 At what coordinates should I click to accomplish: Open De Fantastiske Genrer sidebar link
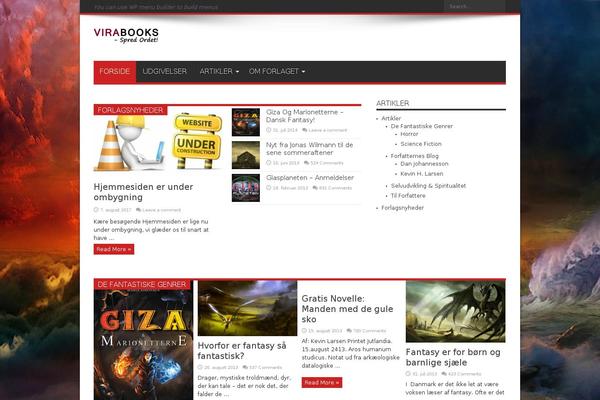point(422,126)
